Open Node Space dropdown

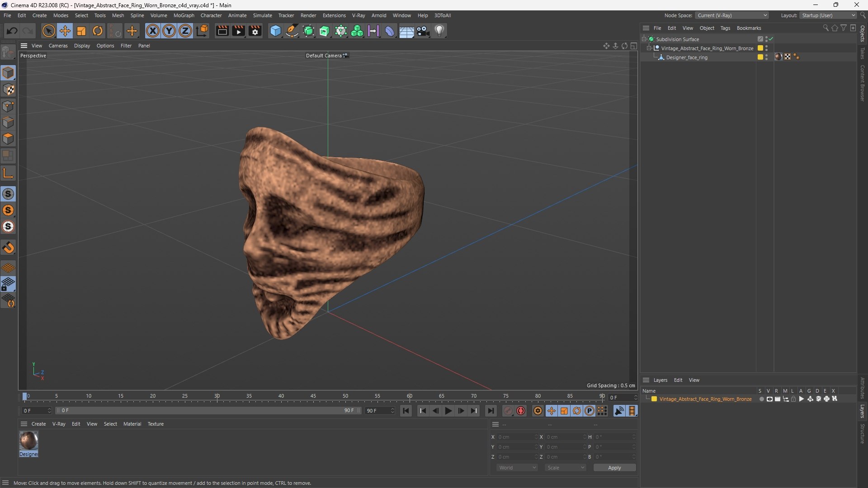[732, 15]
